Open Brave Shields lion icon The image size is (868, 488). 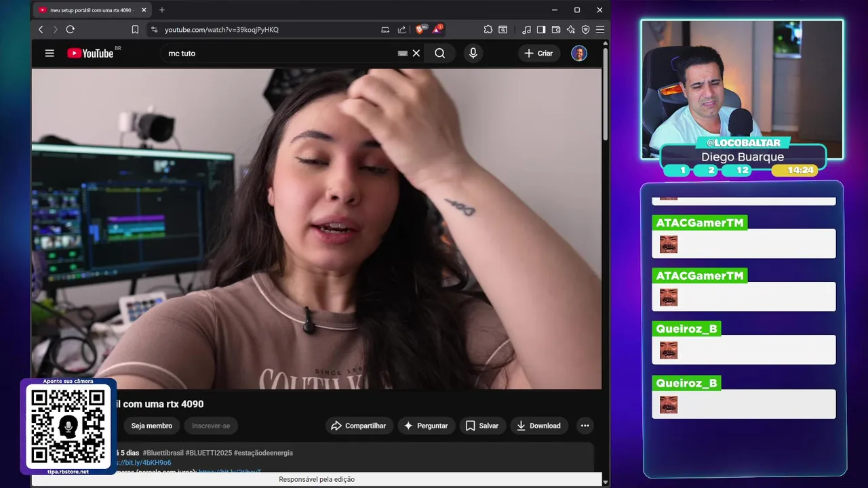click(x=420, y=30)
